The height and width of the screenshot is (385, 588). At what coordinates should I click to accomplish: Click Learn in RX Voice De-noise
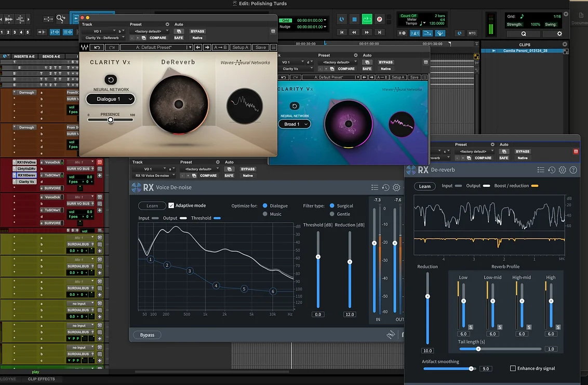152,205
